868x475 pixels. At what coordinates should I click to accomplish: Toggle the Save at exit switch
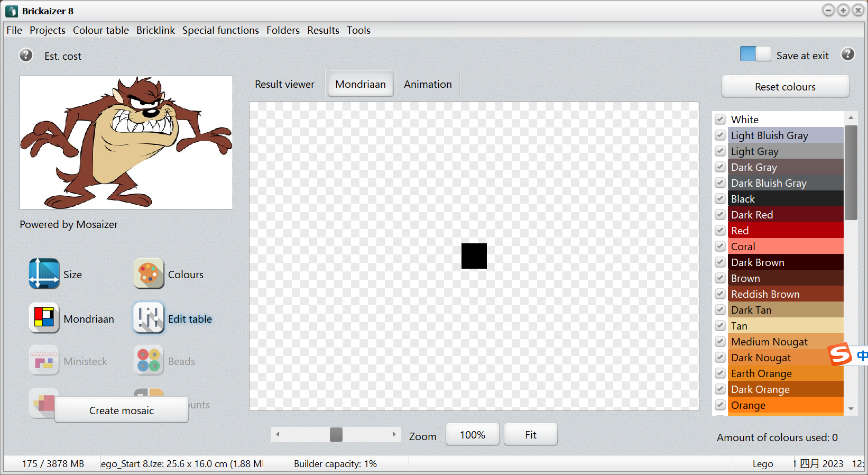[x=755, y=54]
